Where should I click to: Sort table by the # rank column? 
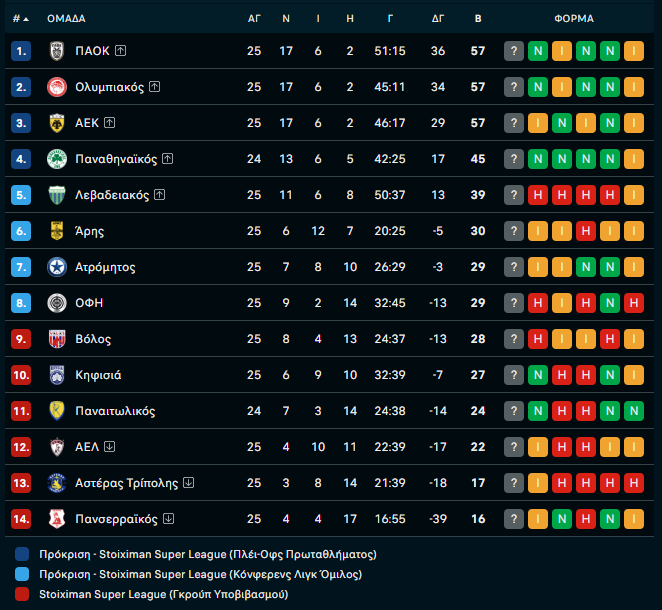click(x=21, y=19)
